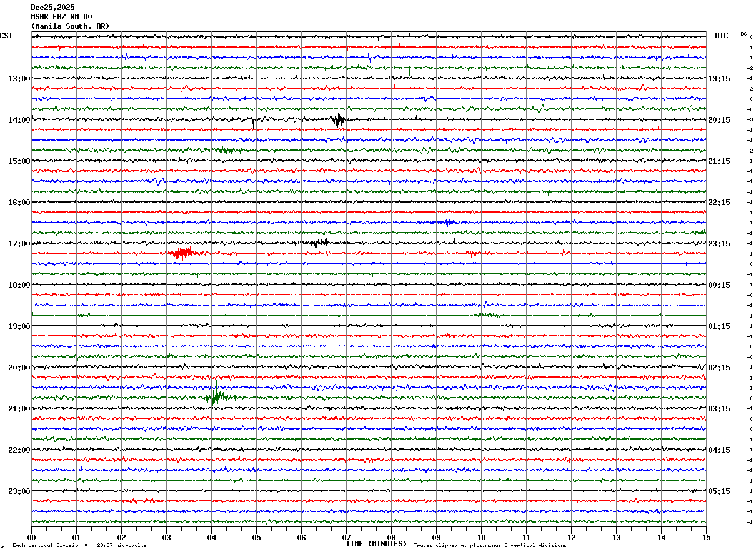Select the 17:00 CST time label
This screenshot has width=756, height=554.
pos(19,244)
